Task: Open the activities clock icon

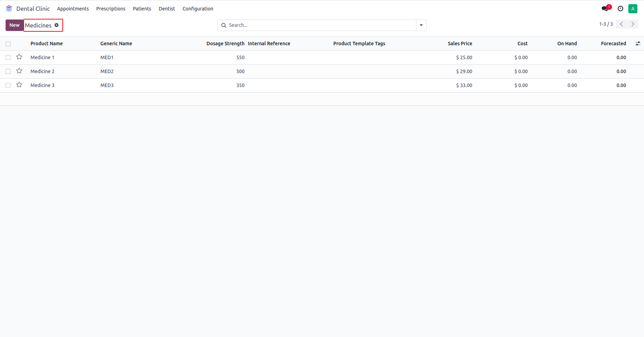Action: point(620,8)
